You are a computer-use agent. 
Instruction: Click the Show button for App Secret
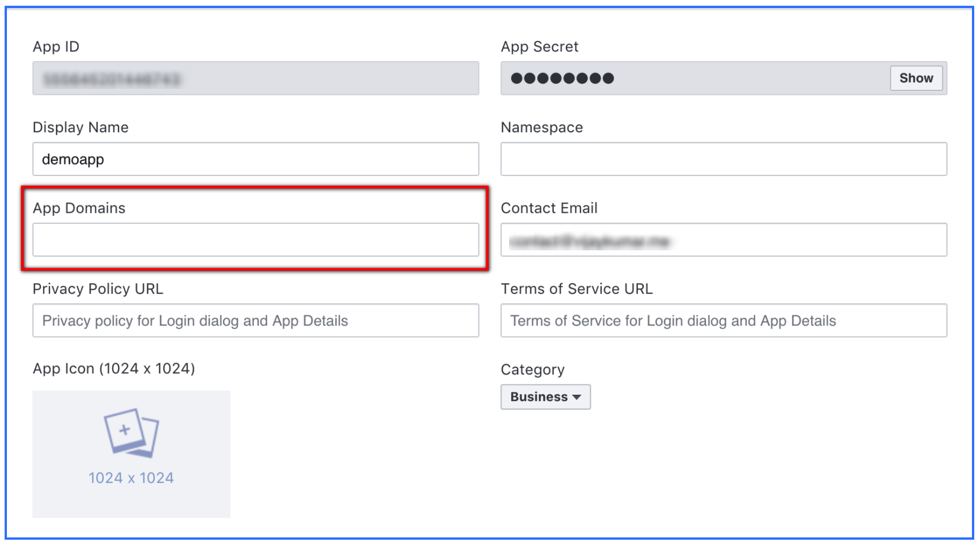tap(916, 78)
